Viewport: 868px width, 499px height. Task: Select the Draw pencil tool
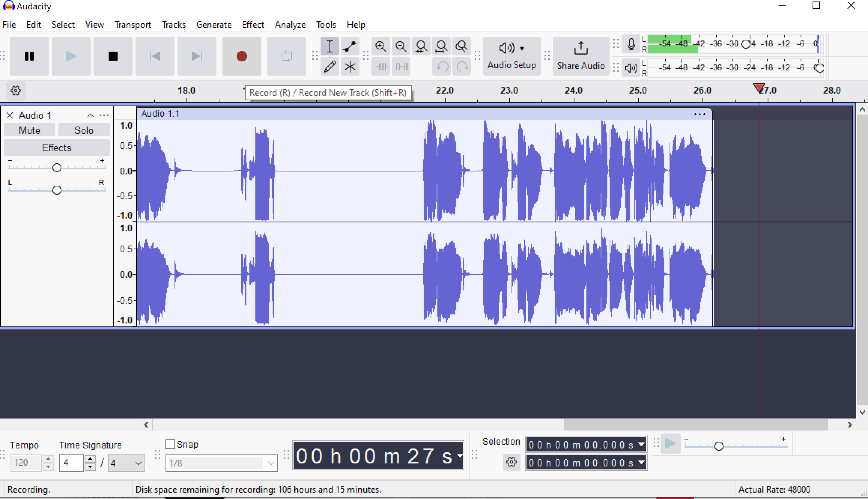click(x=330, y=67)
